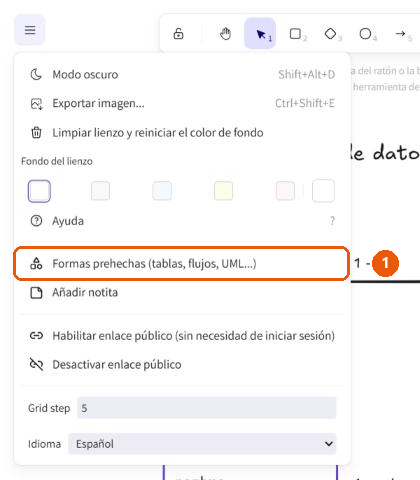This screenshot has height=480, width=420.
Task: Choose Limpiar lienzo y reiniciar el color
Action: point(182,133)
